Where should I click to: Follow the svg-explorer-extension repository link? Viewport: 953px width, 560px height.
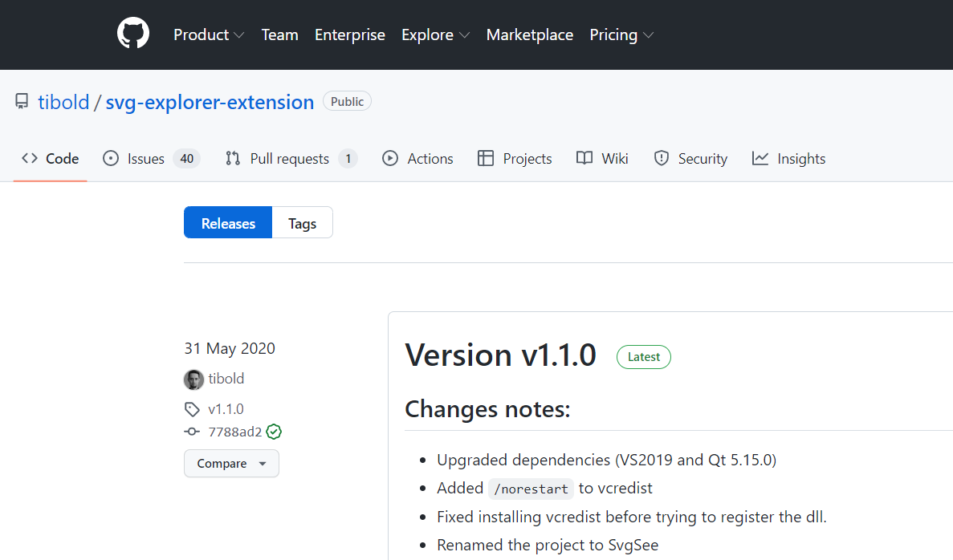(210, 102)
